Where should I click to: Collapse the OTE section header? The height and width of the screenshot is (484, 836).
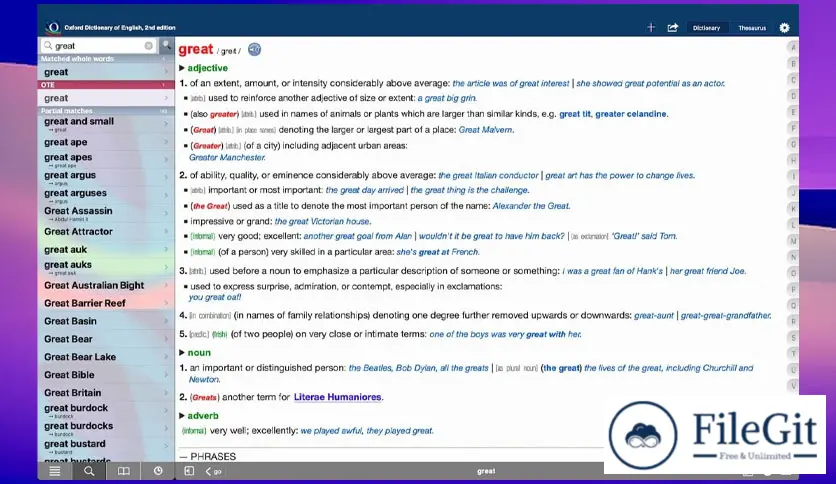click(106, 85)
